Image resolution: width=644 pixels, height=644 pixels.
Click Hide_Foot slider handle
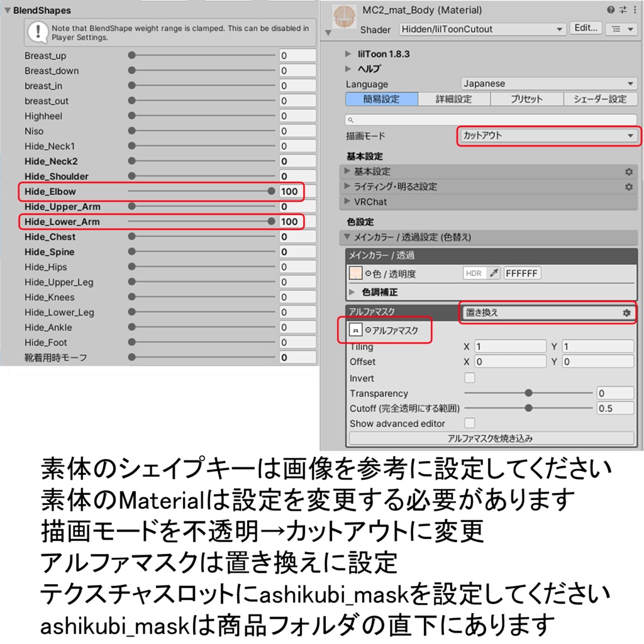tap(132, 341)
